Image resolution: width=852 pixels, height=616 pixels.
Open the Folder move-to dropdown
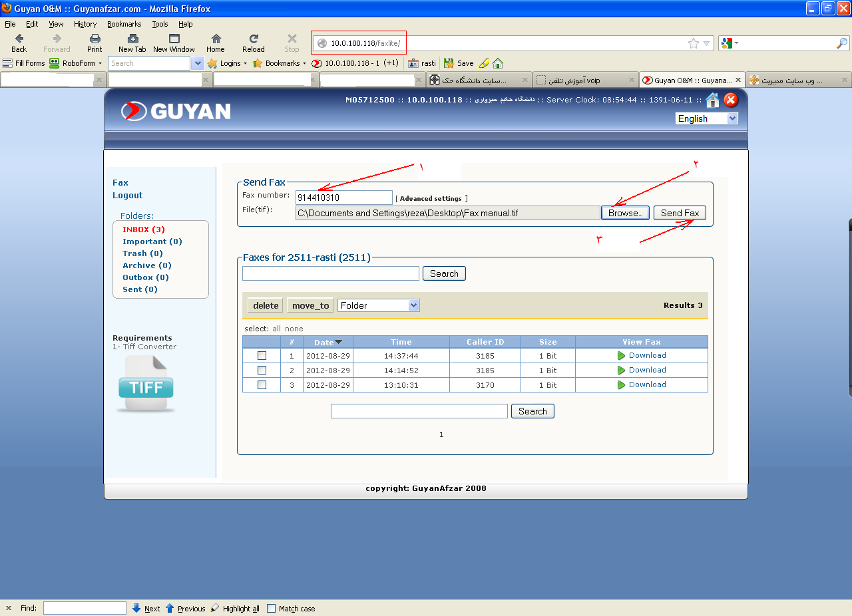[x=379, y=305]
